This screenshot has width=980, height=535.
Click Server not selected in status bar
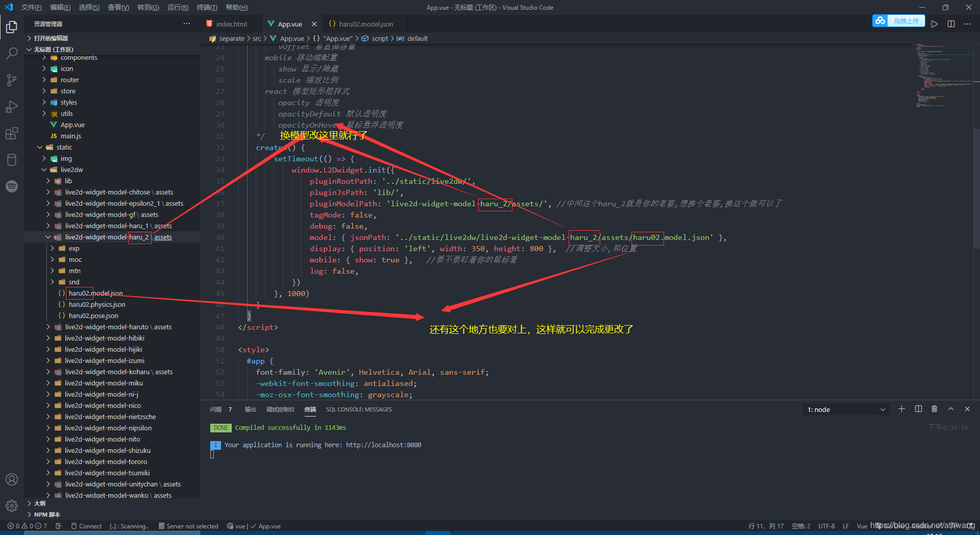point(188,526)
